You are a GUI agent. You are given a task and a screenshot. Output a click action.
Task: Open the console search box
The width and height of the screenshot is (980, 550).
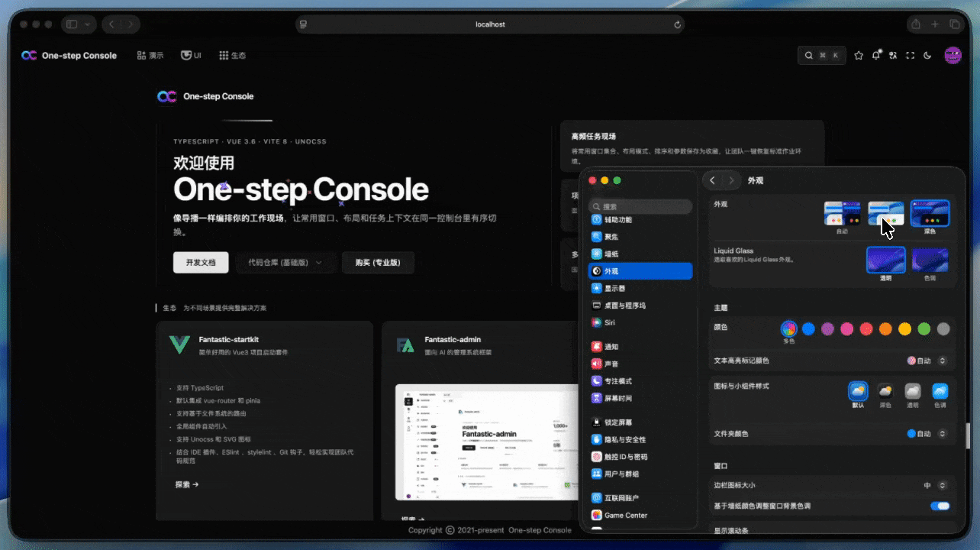[x=822, y=55]
